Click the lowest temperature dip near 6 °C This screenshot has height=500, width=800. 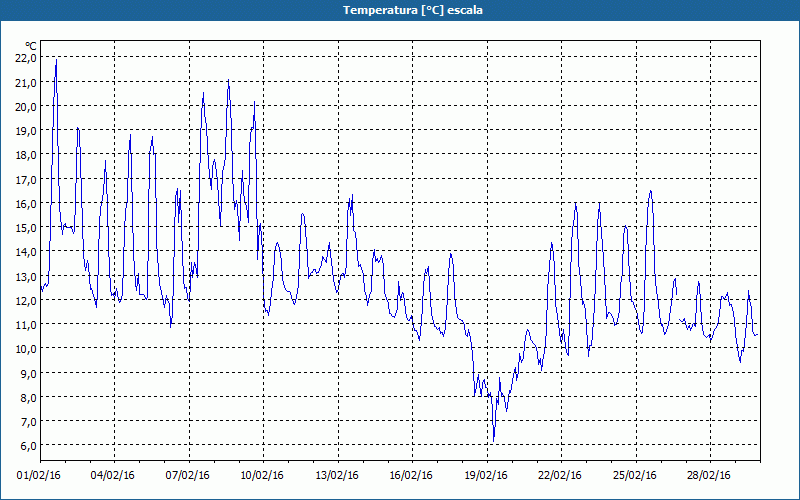(493, 441)
